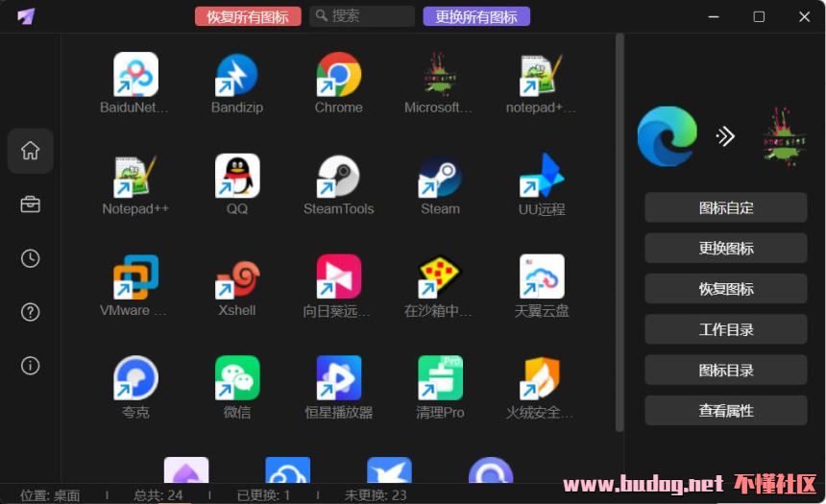Open the history clock sidebar icon
This screenshot has width=826, height=504.
[x=31, y=258]
